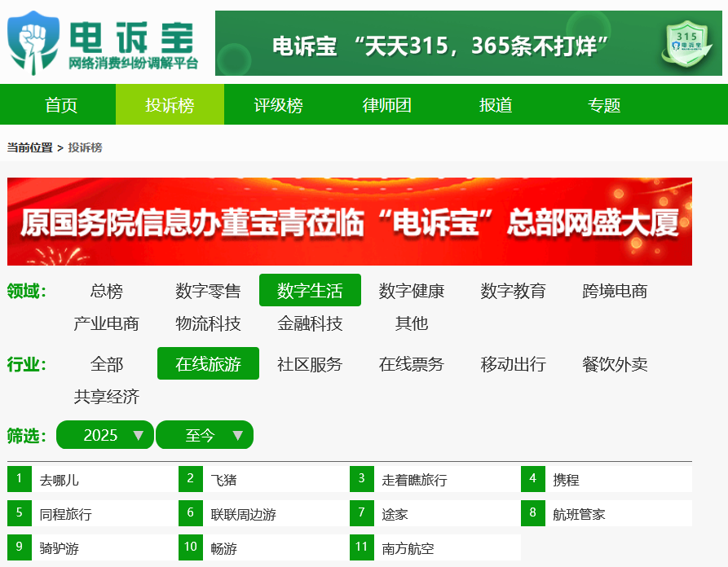The width and height of the screenshot is (728, 567).
Task: Open the 天天315 green header banner
Action: tap(469, 43)
